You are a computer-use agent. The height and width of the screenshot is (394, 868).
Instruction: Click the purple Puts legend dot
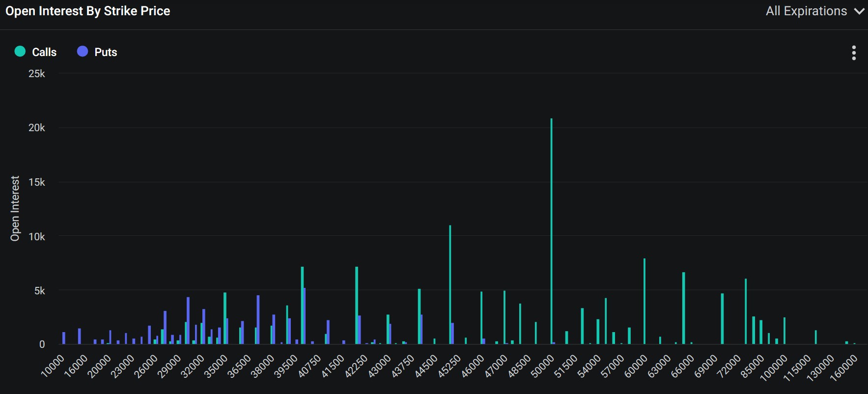tap(83, 52)
